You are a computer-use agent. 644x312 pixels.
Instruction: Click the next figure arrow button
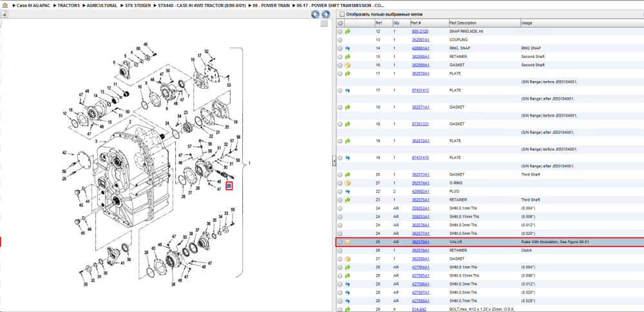click(325, 15)
